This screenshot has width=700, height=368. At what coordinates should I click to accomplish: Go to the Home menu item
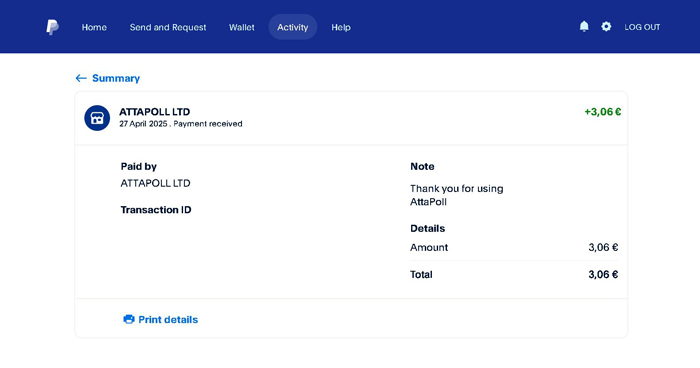pyautogui.click(x=94, y=27)
